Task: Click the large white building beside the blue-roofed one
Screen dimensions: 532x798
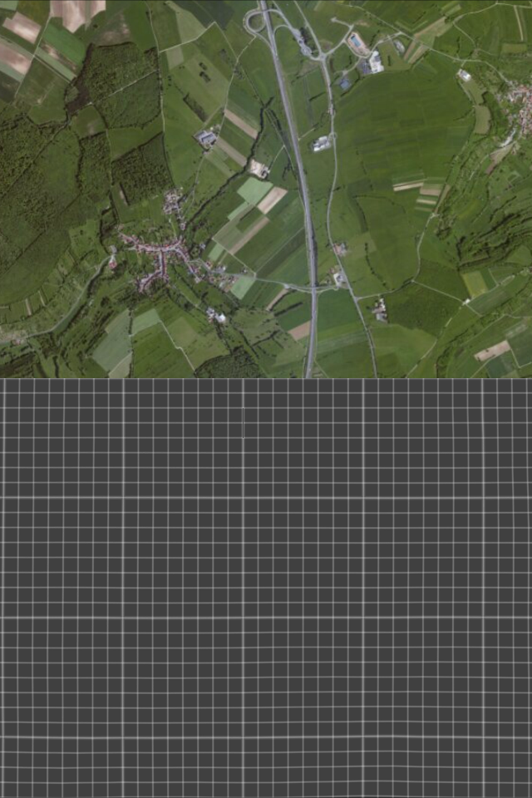Action: coord(375,61)
